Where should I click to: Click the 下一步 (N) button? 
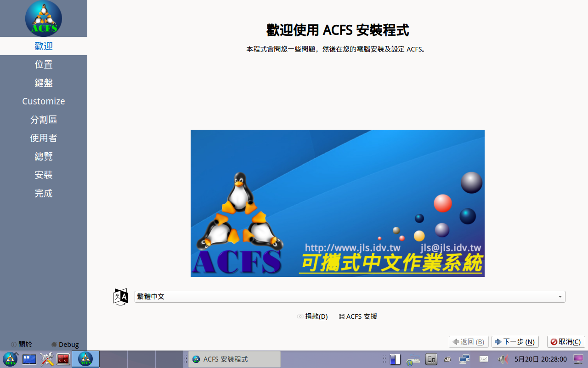pyautogui.click(x=515, y=342)
